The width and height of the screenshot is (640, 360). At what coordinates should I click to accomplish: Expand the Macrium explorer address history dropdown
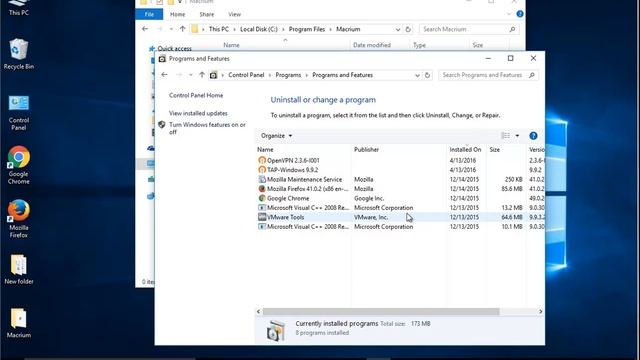click(398, 29)
